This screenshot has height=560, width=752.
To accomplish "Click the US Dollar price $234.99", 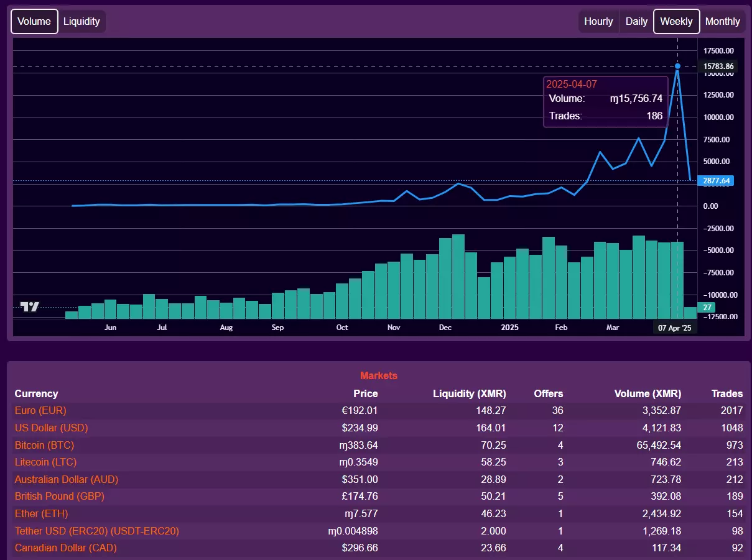I will [x=360, y=428].
